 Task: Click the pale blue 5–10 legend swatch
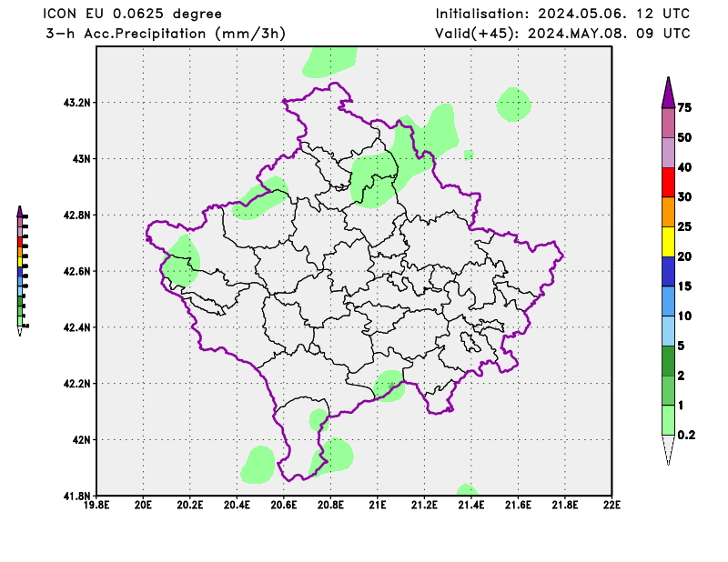668,331
